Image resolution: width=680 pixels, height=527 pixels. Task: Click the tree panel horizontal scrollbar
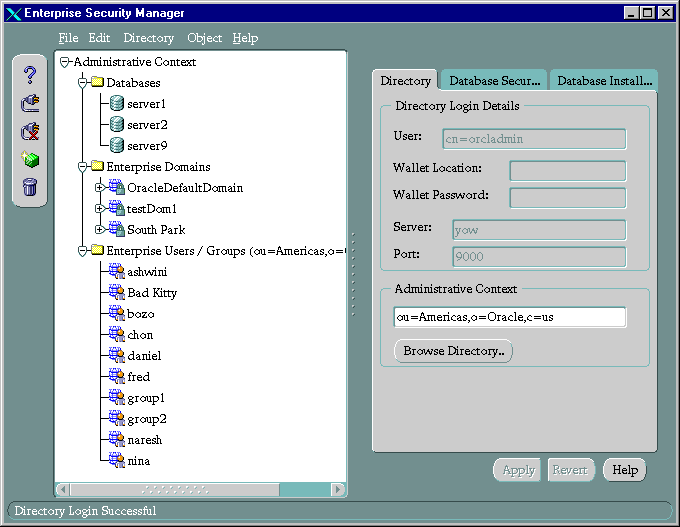[x=200, y=490]
